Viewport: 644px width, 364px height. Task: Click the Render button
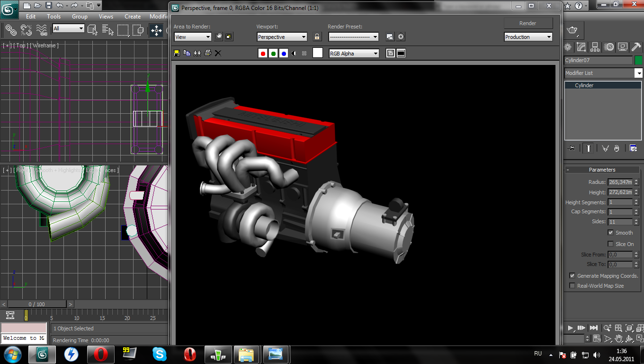(528, 23)
